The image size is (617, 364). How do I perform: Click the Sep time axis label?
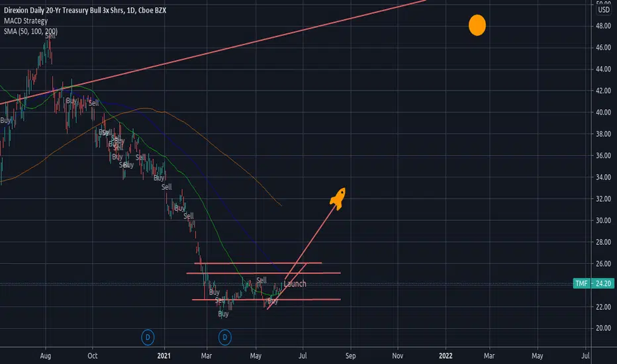351,356
